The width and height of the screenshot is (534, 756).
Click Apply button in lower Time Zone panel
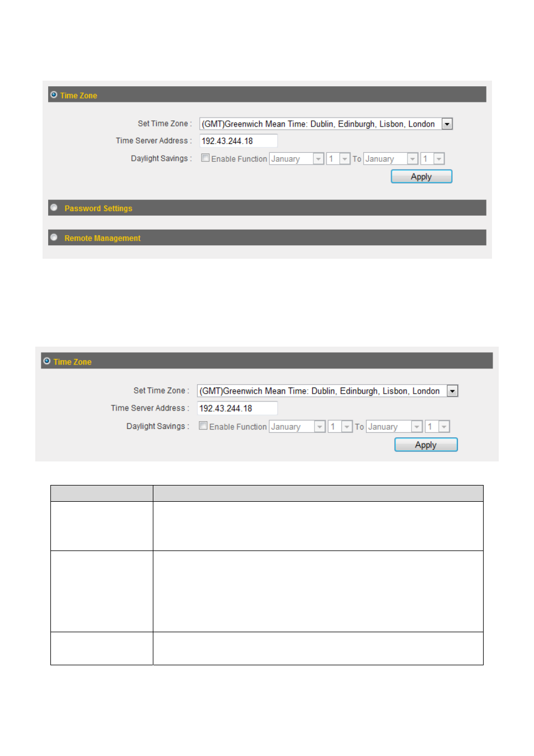[x=426, y=445]
